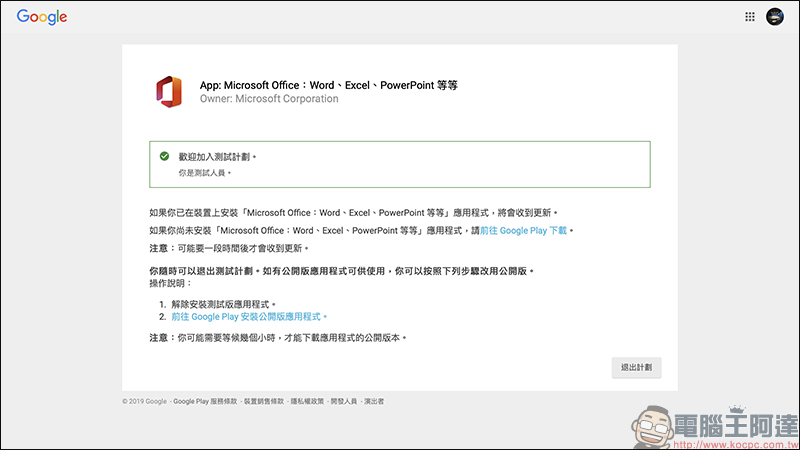Select the 操作說明 label
Viewport: 800px width, 450px height.
pos(170,284)
